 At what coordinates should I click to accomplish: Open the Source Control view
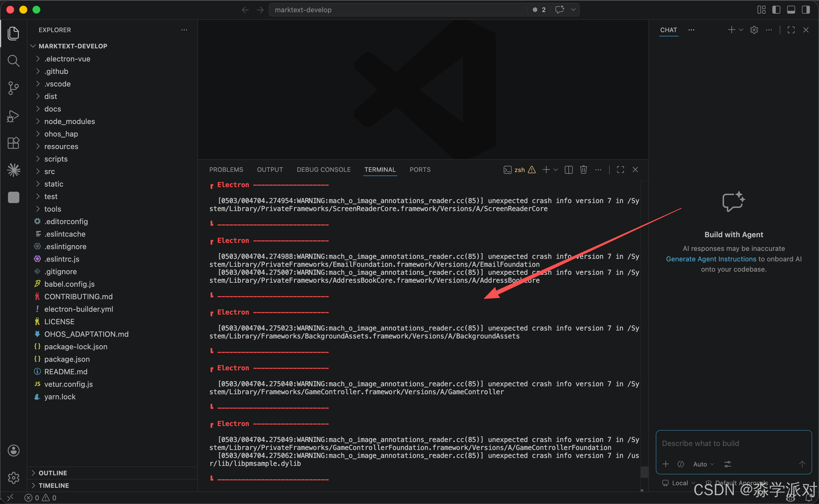(13, 88)
